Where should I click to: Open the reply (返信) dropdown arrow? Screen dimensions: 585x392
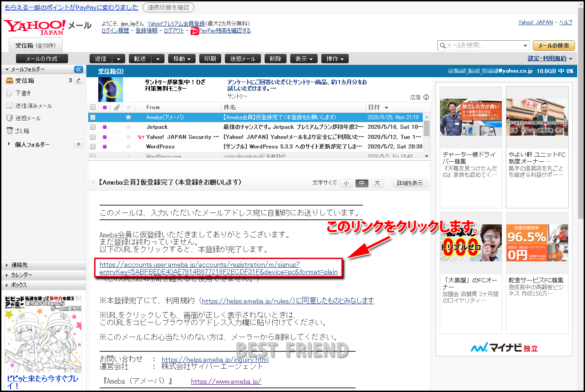point(119,58)
